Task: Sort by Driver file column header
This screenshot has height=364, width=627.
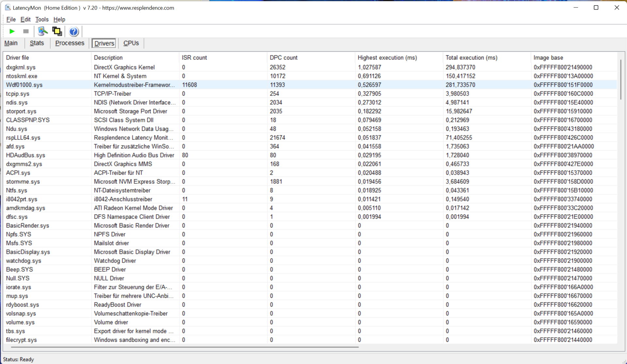Action: pyautogui.click(x=17, y=57)
